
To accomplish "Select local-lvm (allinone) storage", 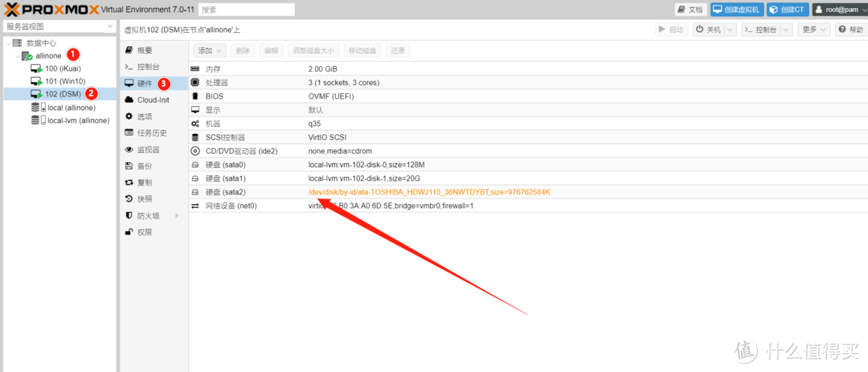I will [x=78, y=120].
